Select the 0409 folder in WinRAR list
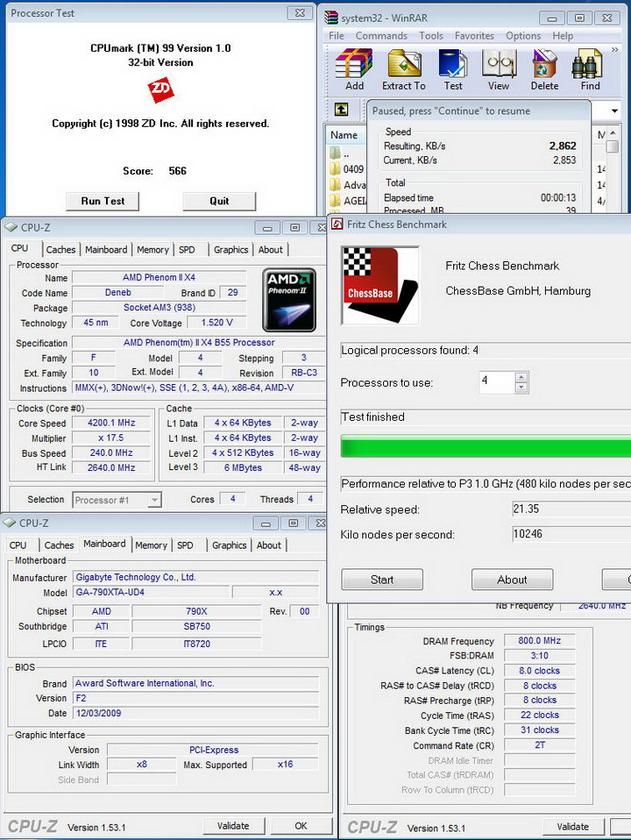This screenshot has height=840, width=631. pos(348,169)
